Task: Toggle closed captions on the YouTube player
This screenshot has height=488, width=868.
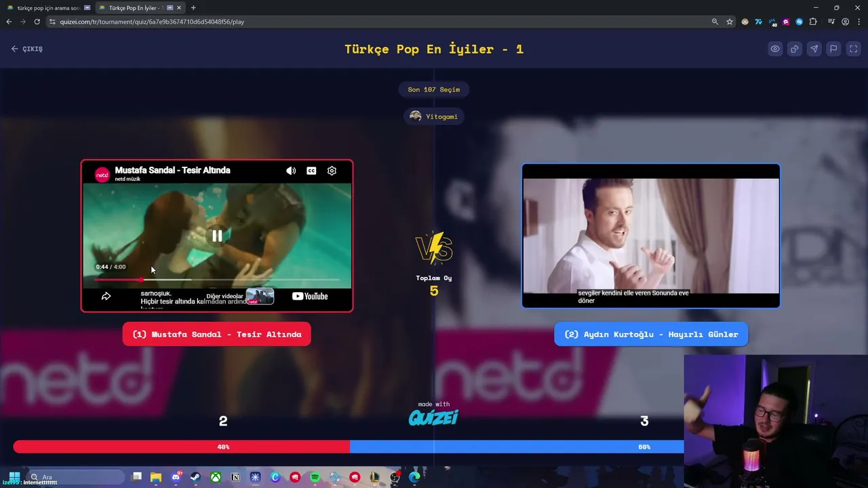Action: point(311,171)
